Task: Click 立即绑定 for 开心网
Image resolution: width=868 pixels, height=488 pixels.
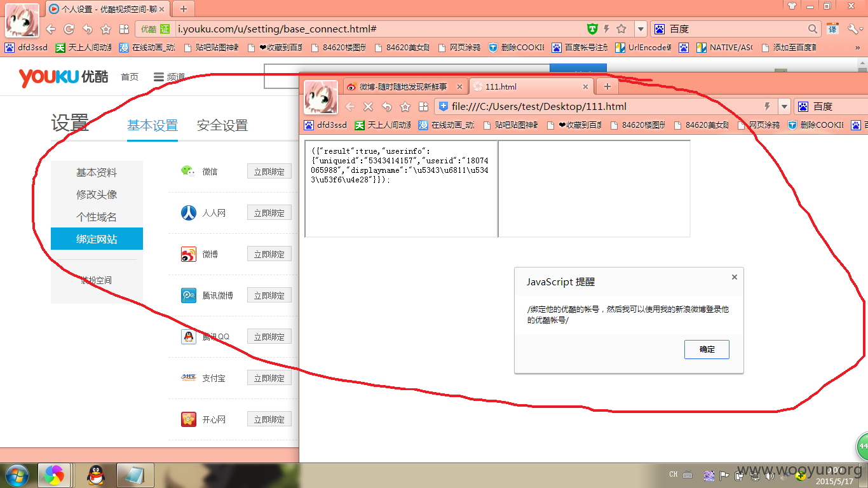Action: click(269, 419)
